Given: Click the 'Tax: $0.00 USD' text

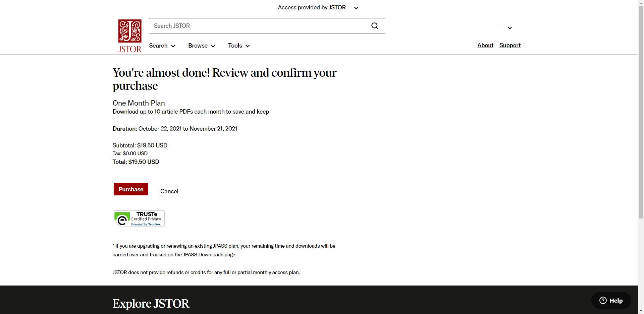Looking at the screenshot, I should (130, 153).
